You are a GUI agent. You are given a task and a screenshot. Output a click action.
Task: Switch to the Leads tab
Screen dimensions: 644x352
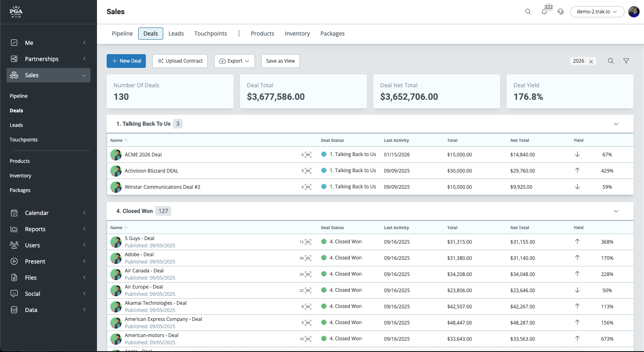point(176,34)
